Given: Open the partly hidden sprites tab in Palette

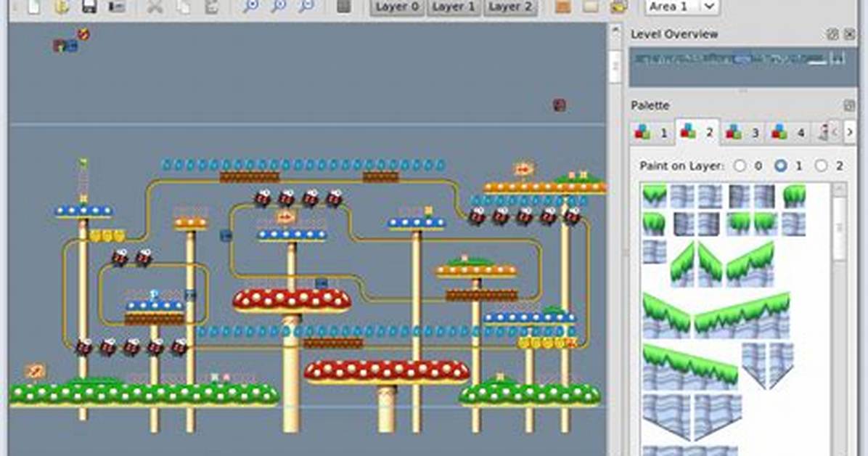Looking at the screenshot, I should click(820, 132).
